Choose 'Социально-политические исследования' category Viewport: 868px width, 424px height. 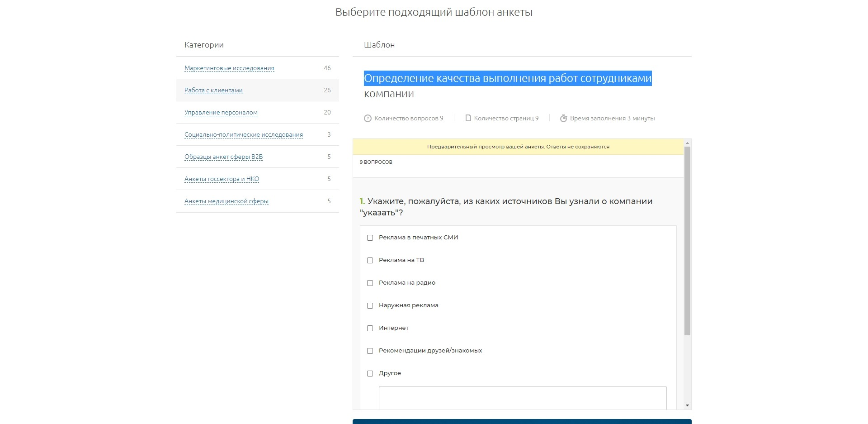(x=244, y=135)
